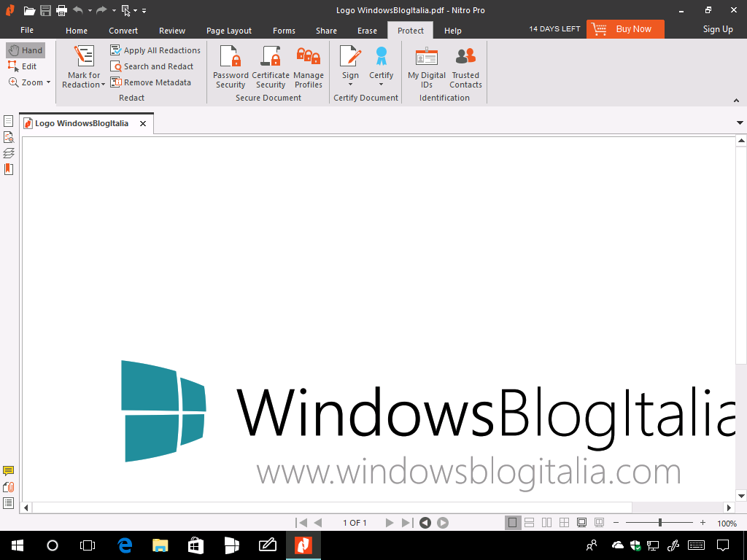Screen dimensions: 747x560
Task: Switch to the Forms ribbon tab
Action: [284, 31]
